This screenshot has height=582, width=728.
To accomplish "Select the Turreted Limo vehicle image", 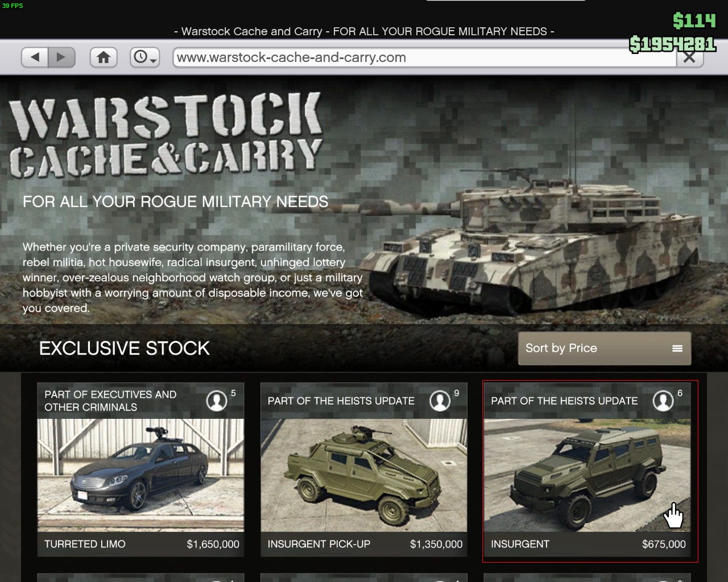I will pyautogui.click(x=140, y=475).
